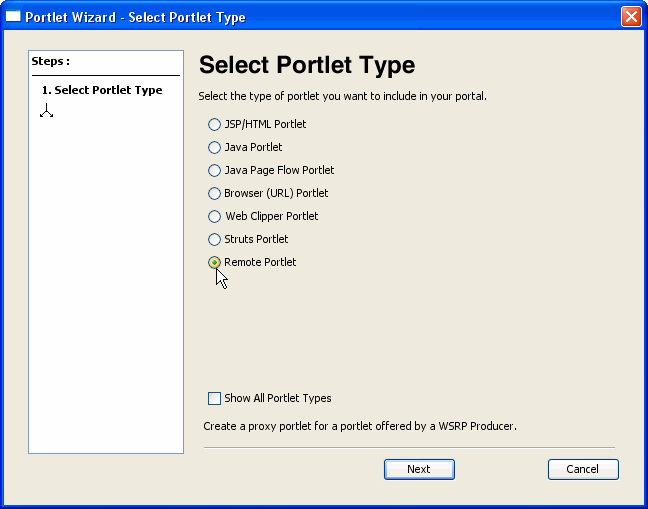Enable the Show All Portlet Types checkbox
This screenshot has width=648, height=509.
tap(214, 398)
